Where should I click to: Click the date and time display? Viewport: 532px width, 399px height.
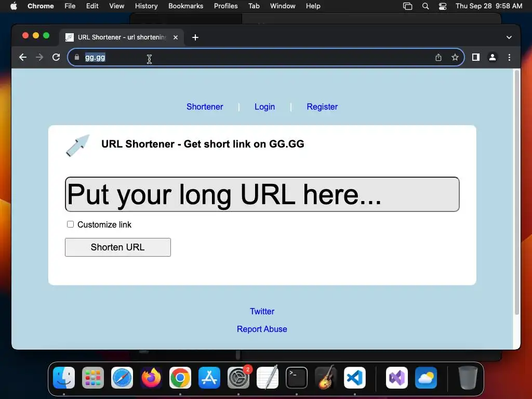[x=488, y=6]
